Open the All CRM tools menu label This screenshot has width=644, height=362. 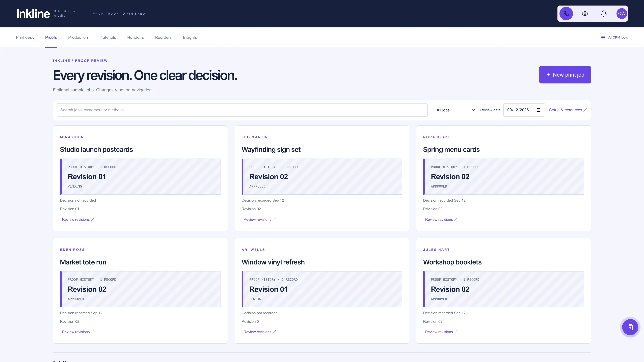tap(618, 38)
